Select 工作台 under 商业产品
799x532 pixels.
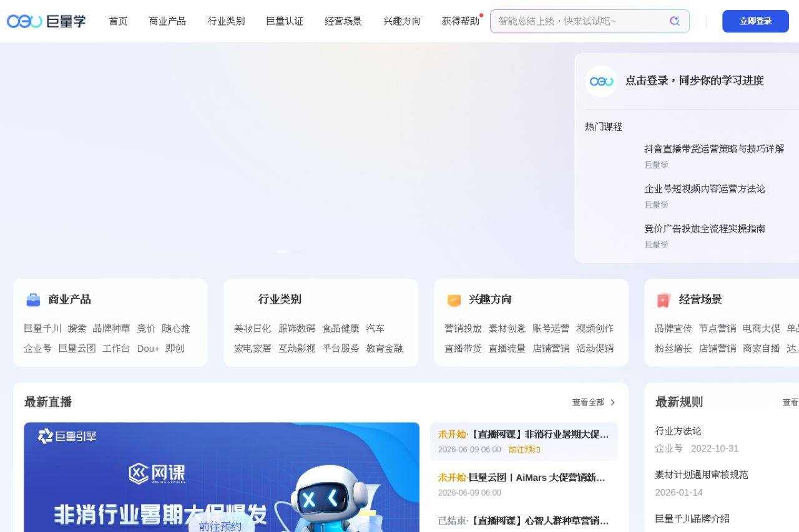116,349
